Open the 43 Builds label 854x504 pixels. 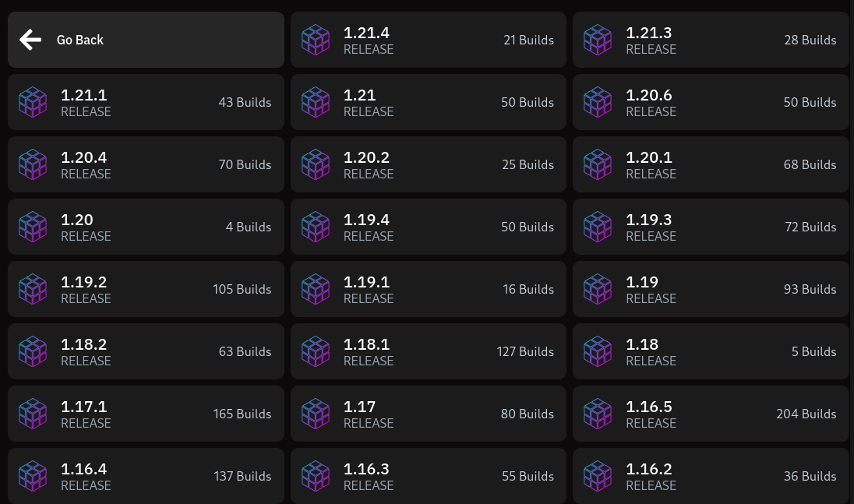(245, 102)
